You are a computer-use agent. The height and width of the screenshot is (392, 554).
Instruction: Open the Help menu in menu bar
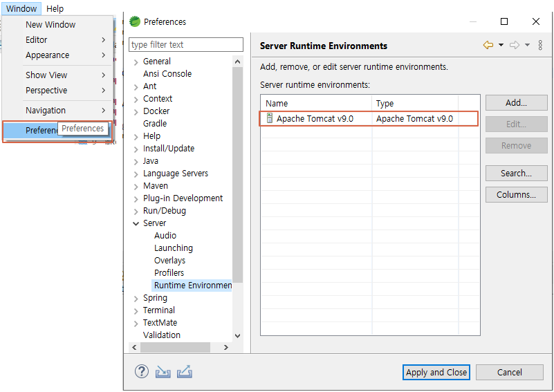coord(55,8)
